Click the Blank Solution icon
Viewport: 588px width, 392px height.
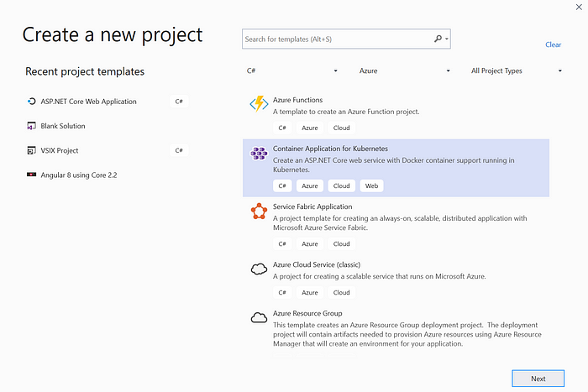(32, 126)
